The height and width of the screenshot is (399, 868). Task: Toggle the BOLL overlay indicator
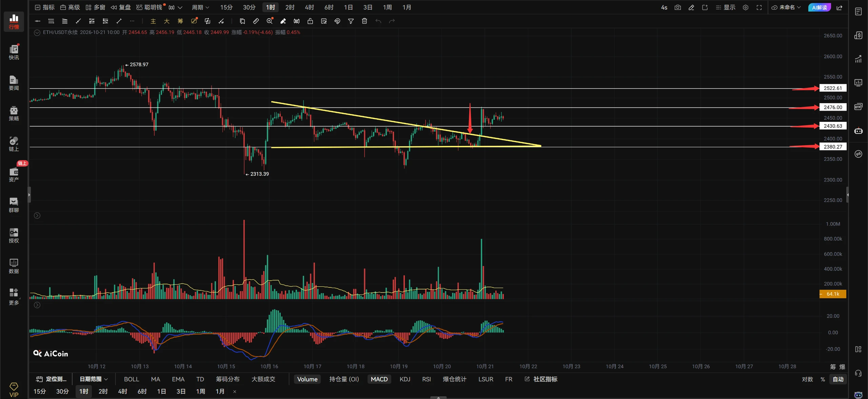(132, 379)
